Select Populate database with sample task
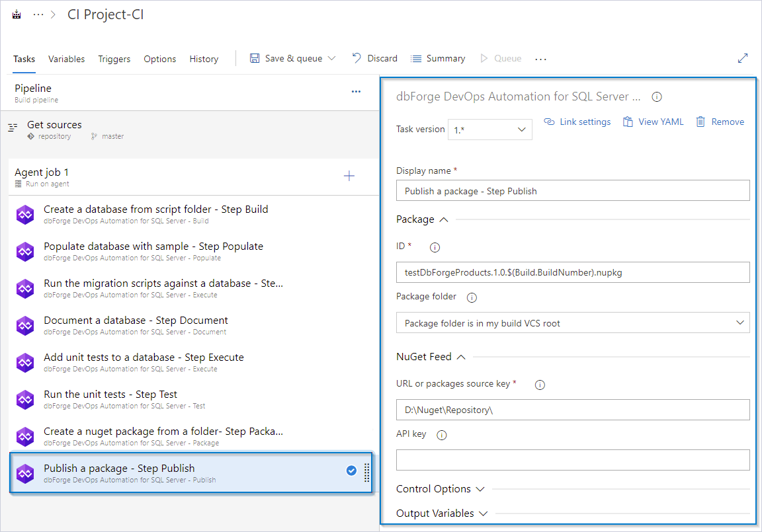The image size is (762, 532). click(x=194, y=251)
